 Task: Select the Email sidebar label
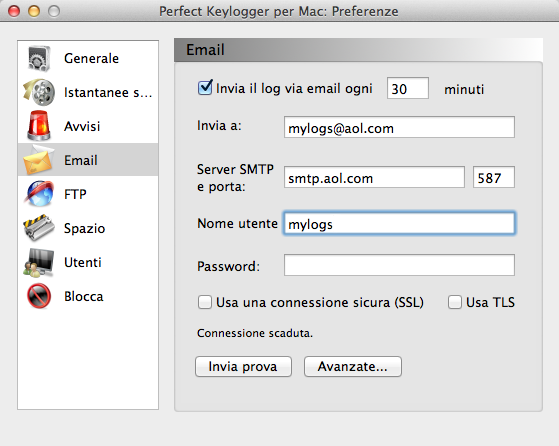81,160
